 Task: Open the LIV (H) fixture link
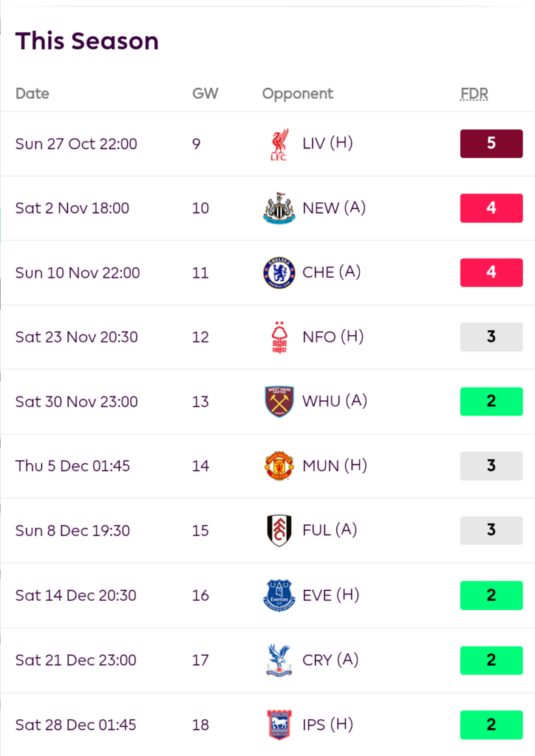[327, 143]
